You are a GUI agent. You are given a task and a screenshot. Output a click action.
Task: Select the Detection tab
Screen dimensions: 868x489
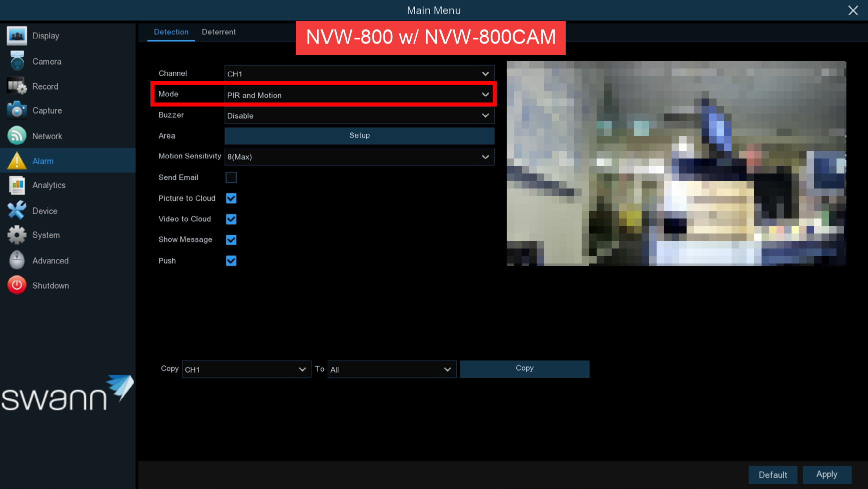[171, 32]
